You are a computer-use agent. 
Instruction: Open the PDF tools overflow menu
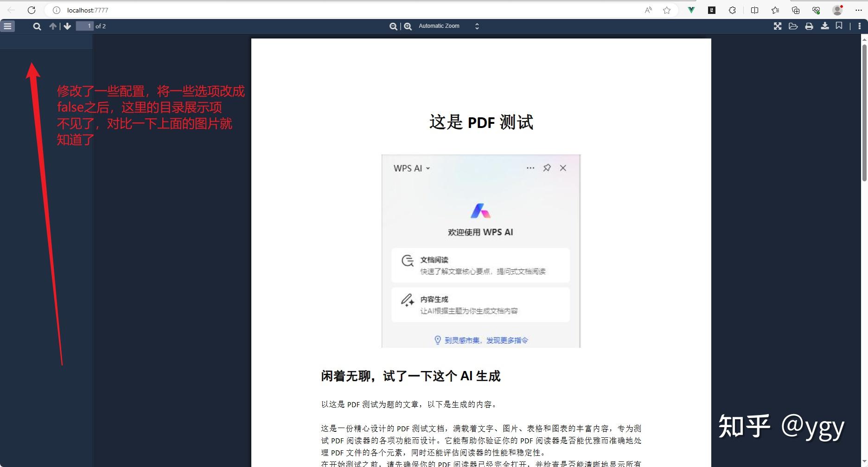859,26
